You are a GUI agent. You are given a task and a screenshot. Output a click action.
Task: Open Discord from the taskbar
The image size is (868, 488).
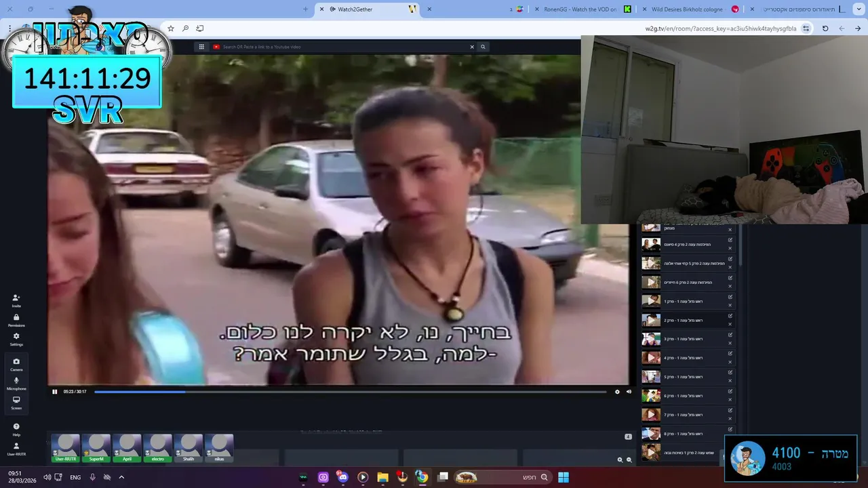pyautogui.click(x=342, y=477)
